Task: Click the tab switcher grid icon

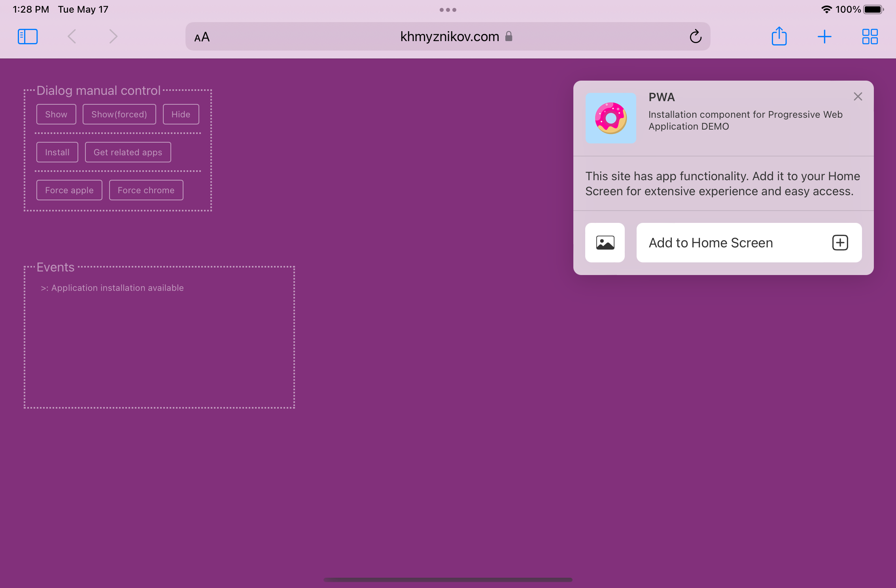Action: coord(870,36)
